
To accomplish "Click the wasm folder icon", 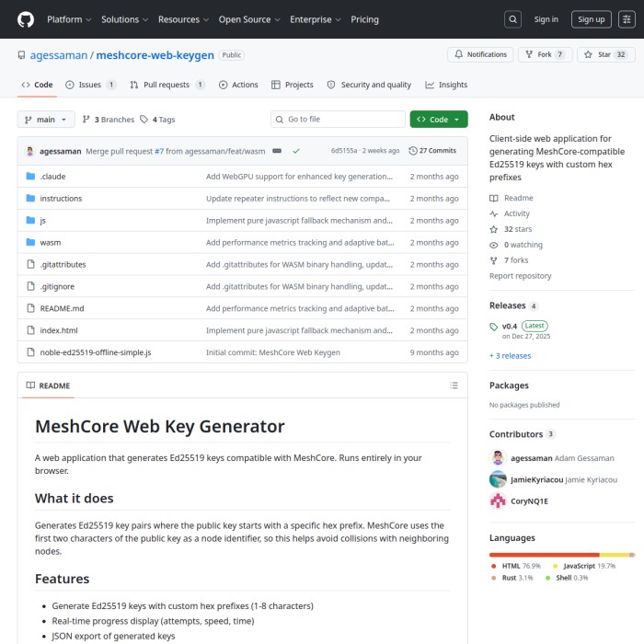I will point(30,242).
